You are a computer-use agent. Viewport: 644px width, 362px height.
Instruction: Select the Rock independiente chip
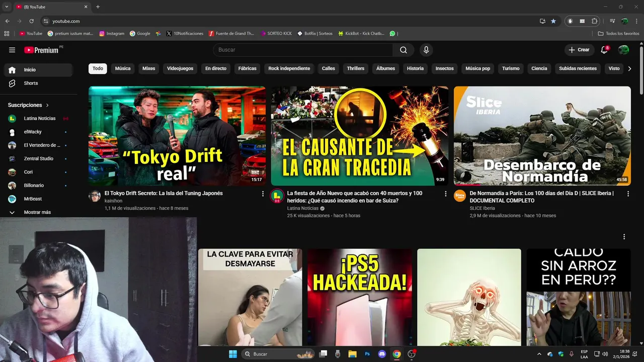click(289, 68)
